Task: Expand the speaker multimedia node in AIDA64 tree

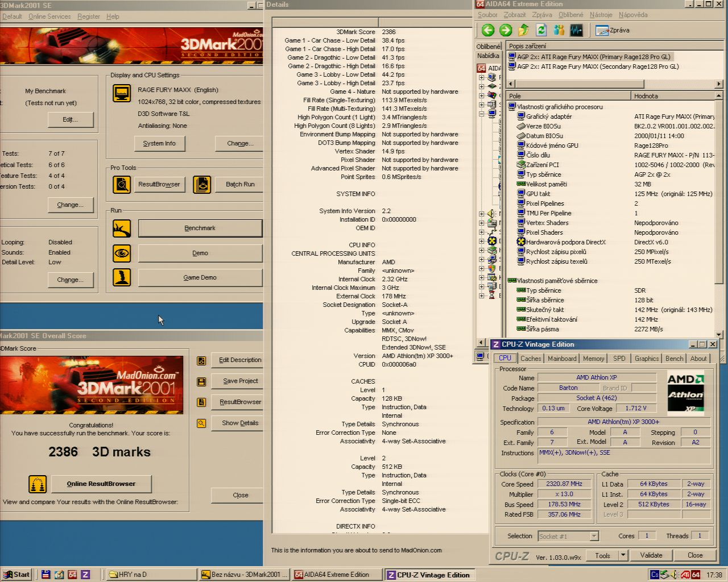Action: 481,214
